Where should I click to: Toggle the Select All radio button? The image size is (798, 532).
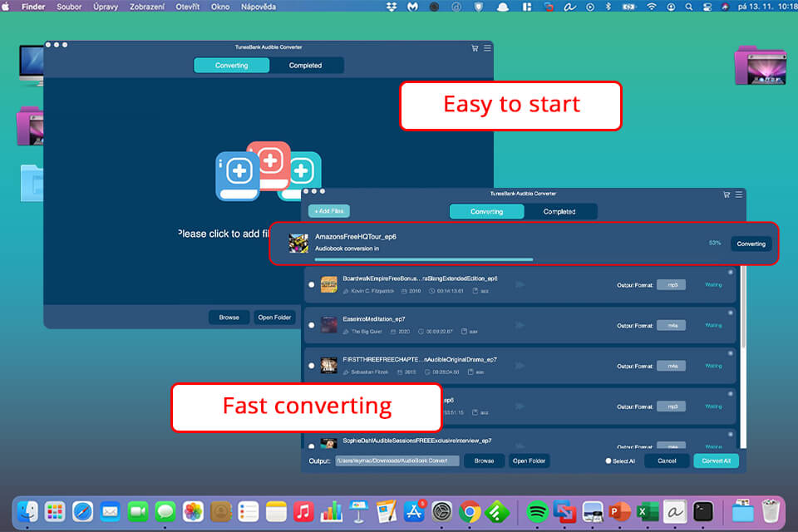tap(608, 461)
